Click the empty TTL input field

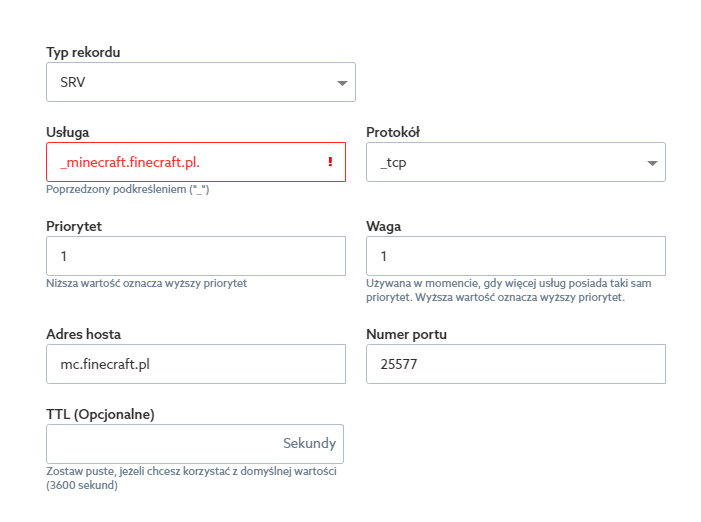[160, 443]
